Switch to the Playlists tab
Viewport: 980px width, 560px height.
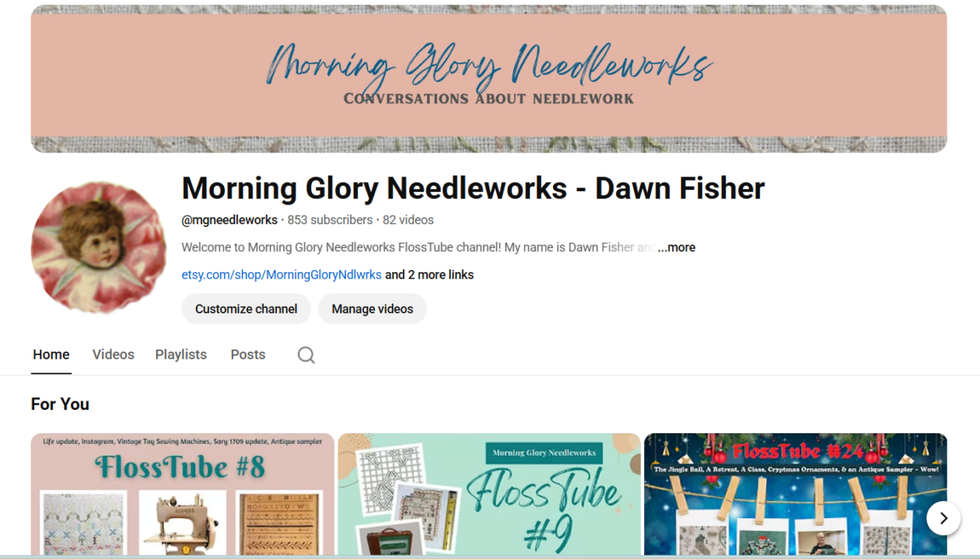[x=181, y=355]
